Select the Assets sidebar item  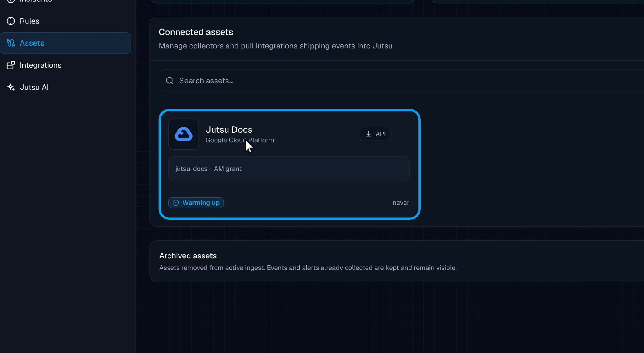coord(65,43)
